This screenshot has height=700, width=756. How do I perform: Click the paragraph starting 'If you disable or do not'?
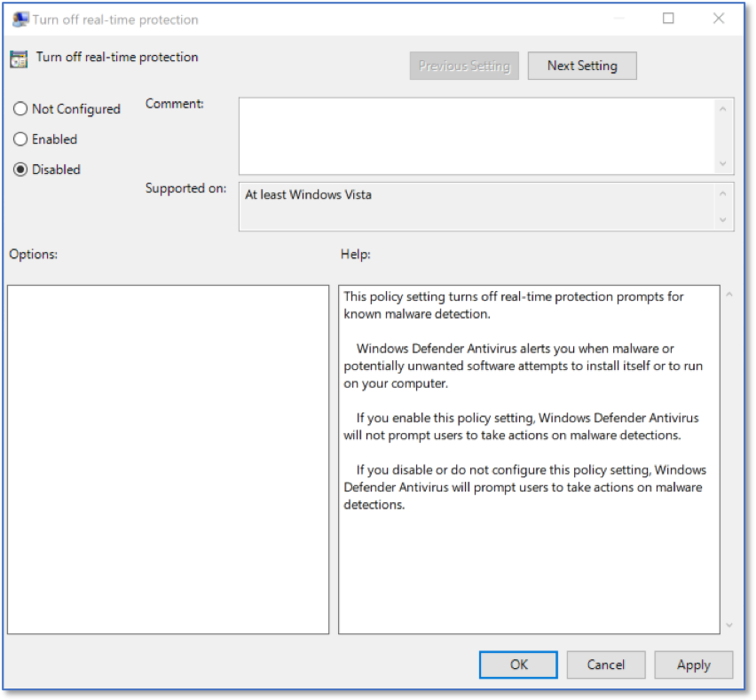pyautogui.click(x=524, y=487)
